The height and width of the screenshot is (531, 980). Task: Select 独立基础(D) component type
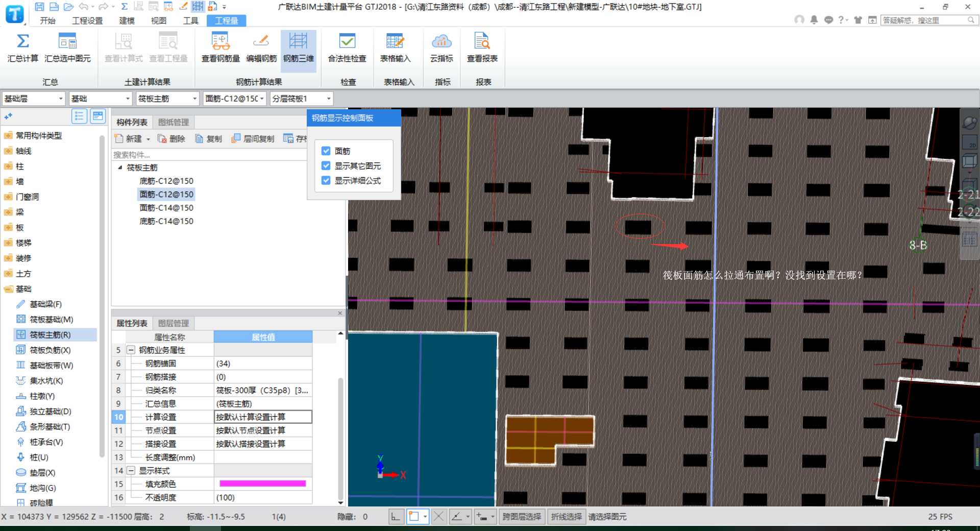pyautogui.click(x=50, y=412)
